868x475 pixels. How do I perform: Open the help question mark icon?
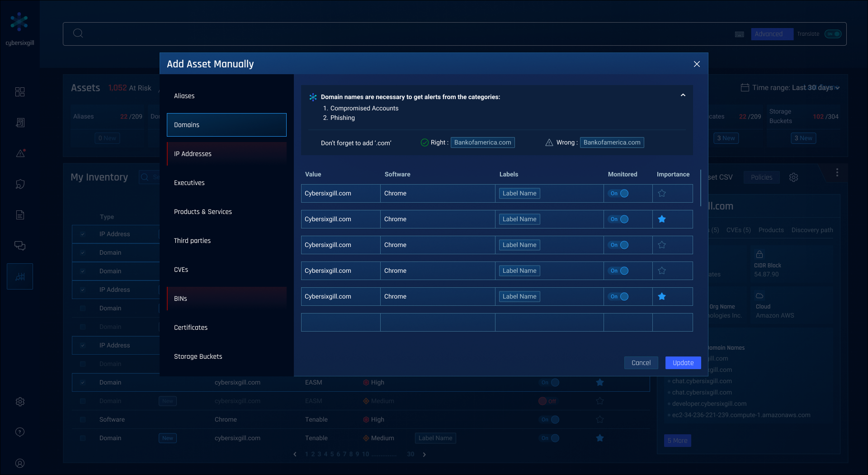pyautogui.click(x=20, y=432)
